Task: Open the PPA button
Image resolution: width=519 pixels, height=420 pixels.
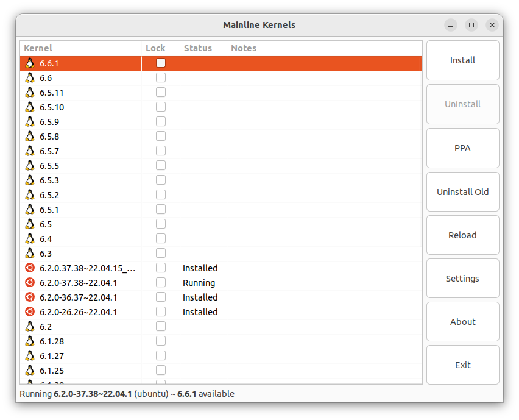Action: (463, 148)
